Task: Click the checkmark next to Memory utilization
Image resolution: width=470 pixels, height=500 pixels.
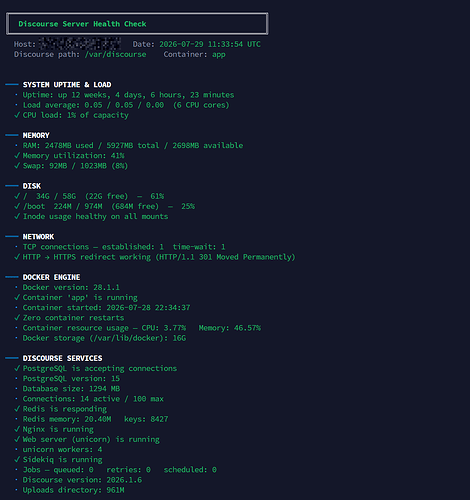Action: [17, 156]
